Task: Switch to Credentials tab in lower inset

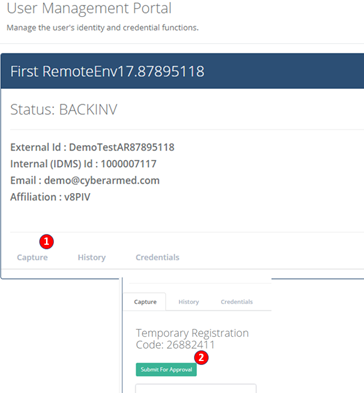Action: (x=237, y=302)
